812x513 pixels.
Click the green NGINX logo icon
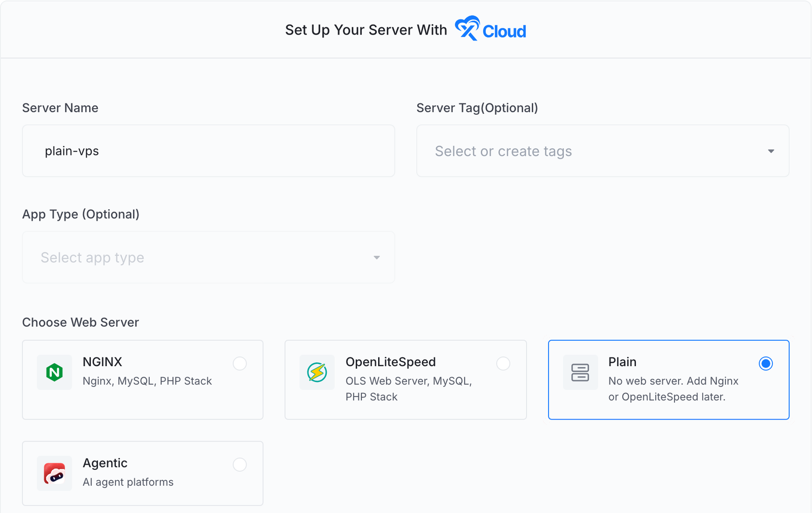(54, 372)
